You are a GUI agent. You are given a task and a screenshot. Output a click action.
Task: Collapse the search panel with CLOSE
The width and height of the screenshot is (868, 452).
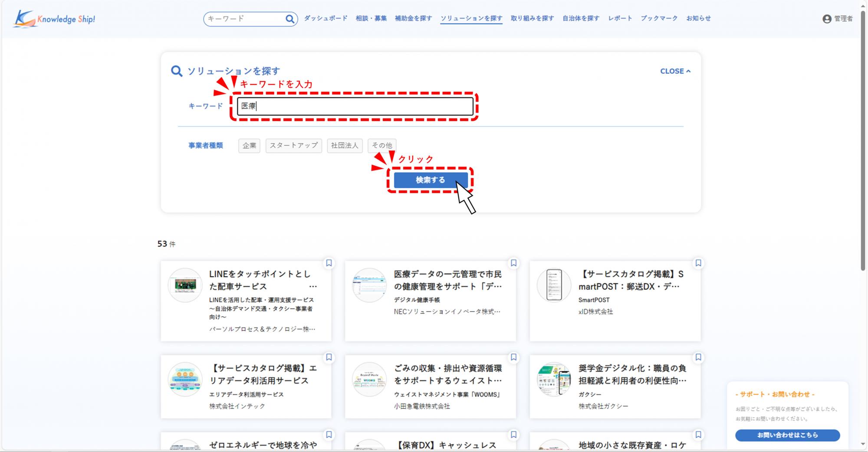click(x=675, y=71)
